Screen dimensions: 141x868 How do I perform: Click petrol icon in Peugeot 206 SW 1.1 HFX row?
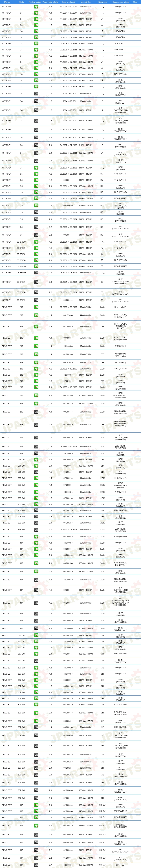[36, 478]
